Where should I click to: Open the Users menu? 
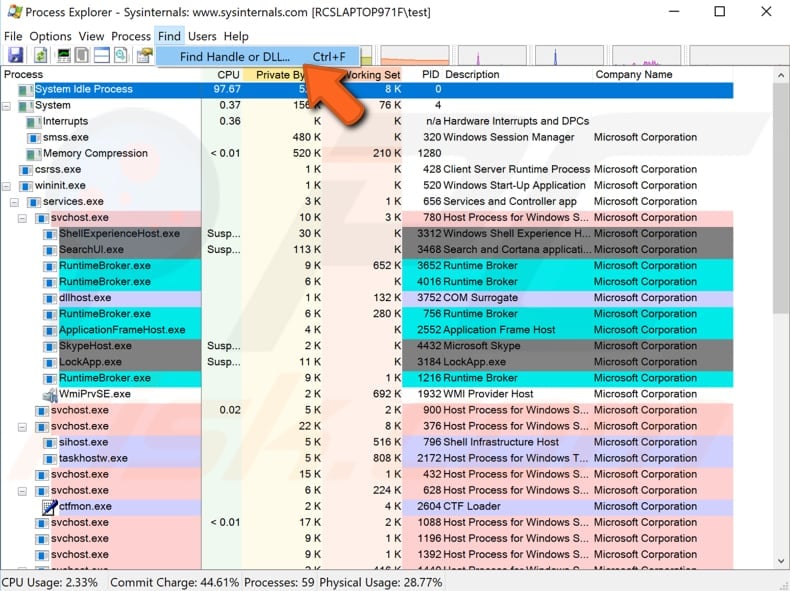point(202,36)
